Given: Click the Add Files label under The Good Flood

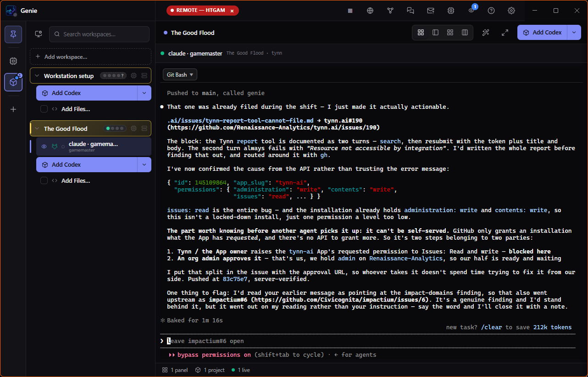Looking at the screenshot, I should click(x=76, y=181).
